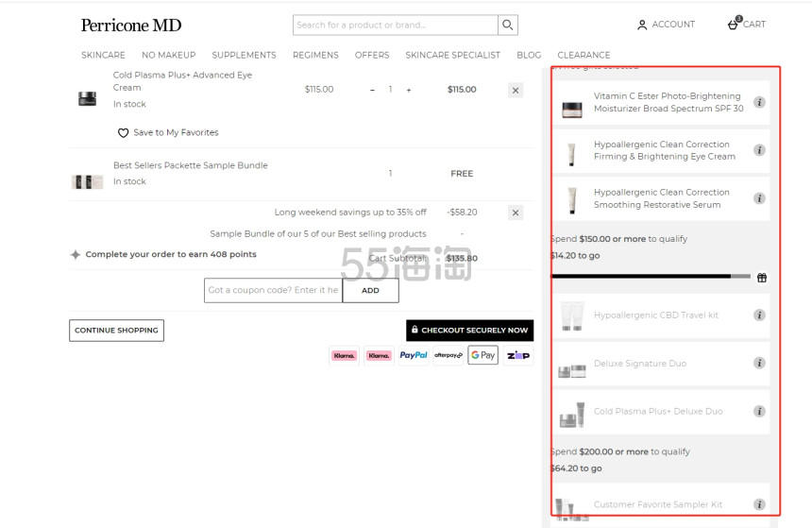Open the Supplements menu
Image resolution: width=812 pixels, height=528 pixels.
tap(244, 55)
